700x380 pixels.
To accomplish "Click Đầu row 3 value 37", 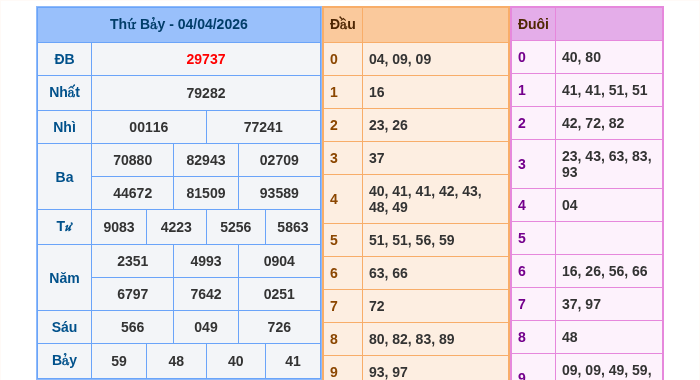I will pyautogui.click(x=376, y=158).
